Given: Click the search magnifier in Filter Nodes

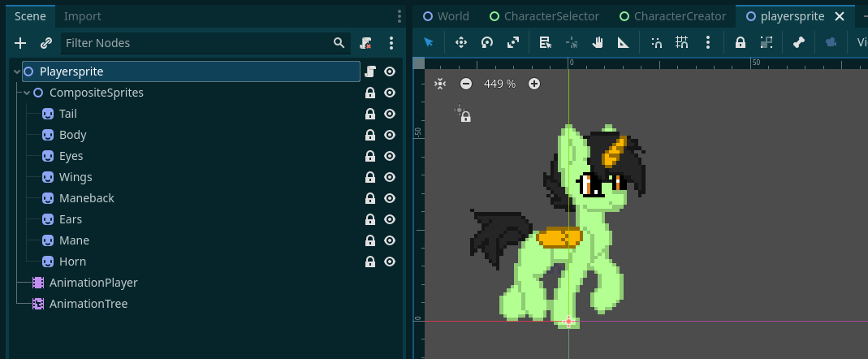Looking at the screenshot, I should [339, 43].
